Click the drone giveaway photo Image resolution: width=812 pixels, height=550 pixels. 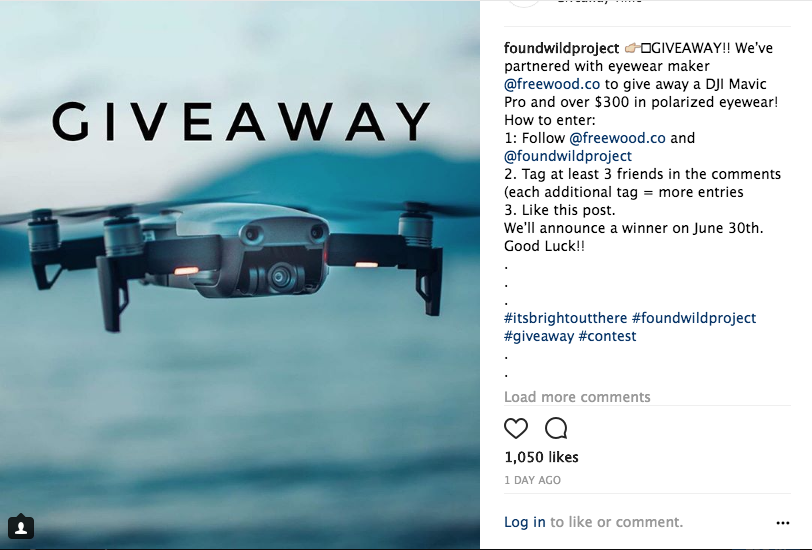[x=240, y=275]
